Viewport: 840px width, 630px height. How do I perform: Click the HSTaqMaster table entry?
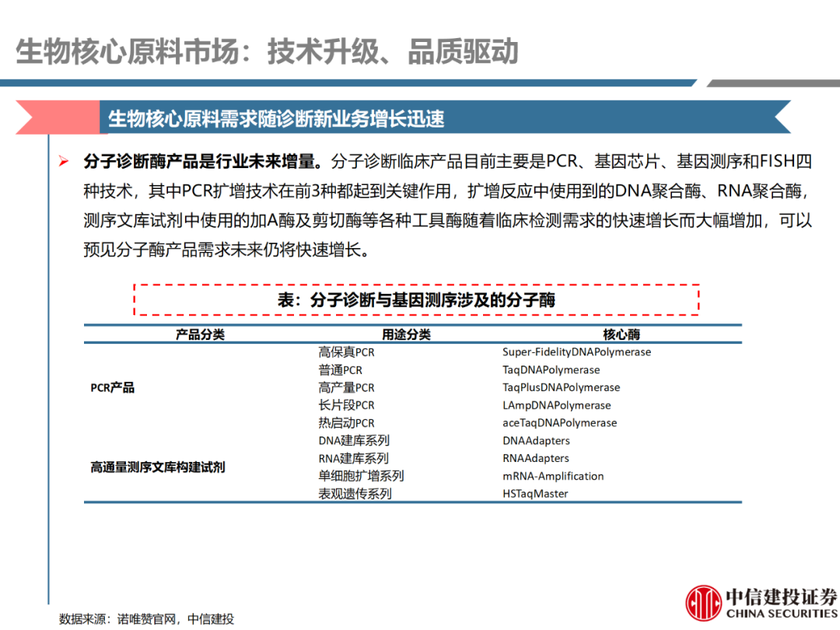point(535,494)
